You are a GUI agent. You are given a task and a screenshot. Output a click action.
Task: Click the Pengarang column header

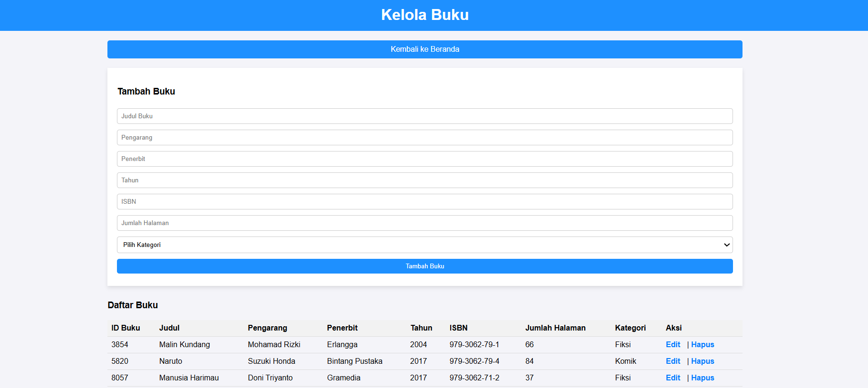click(267, 328)
